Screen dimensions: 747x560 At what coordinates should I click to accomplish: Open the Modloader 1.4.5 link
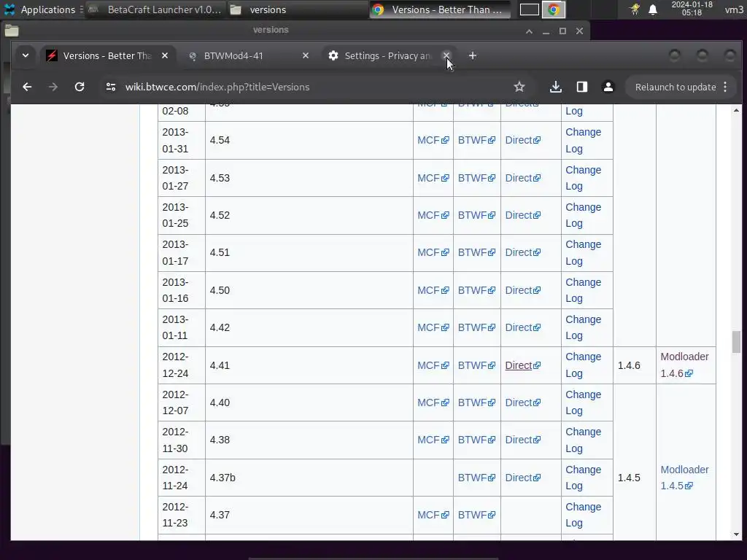tap(684, 478)
